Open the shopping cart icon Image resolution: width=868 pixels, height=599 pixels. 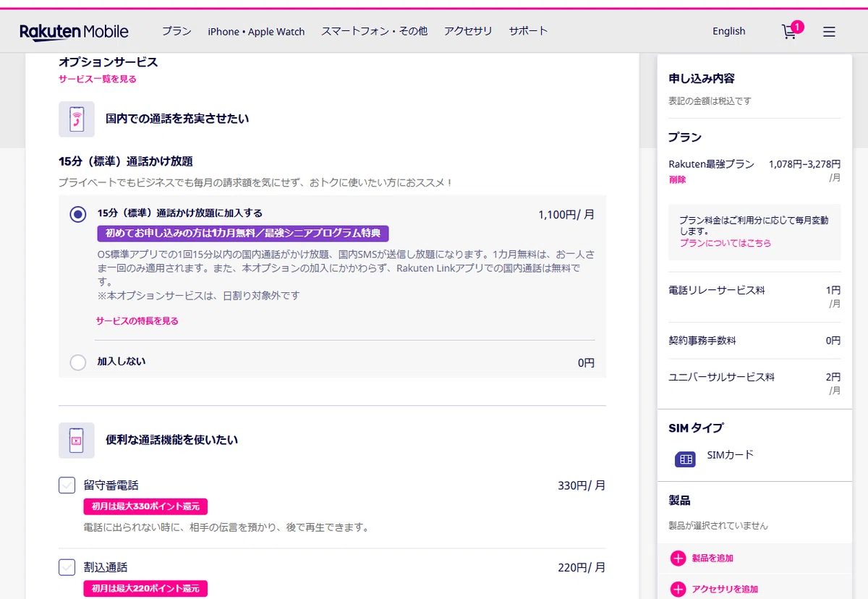(790, 31)
